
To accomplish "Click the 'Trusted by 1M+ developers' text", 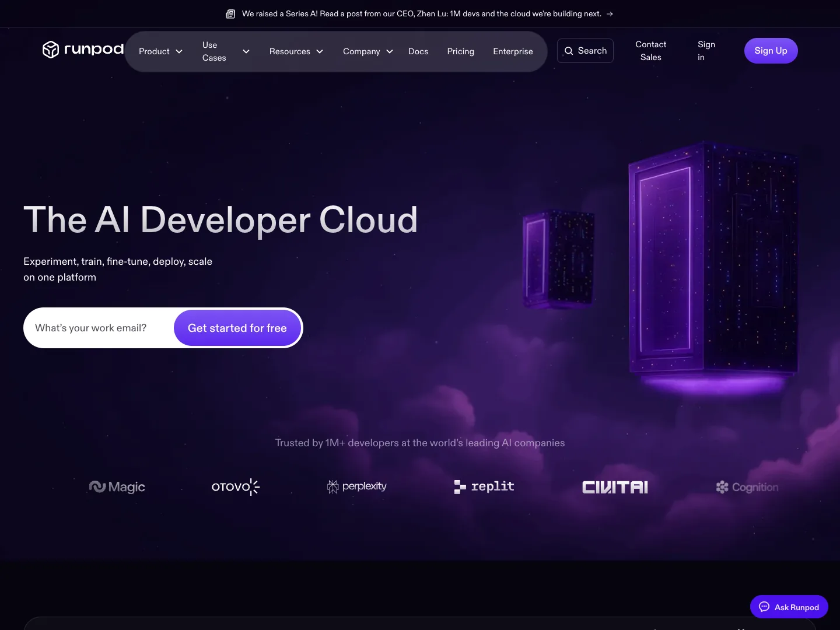I will tap(420, 443).
